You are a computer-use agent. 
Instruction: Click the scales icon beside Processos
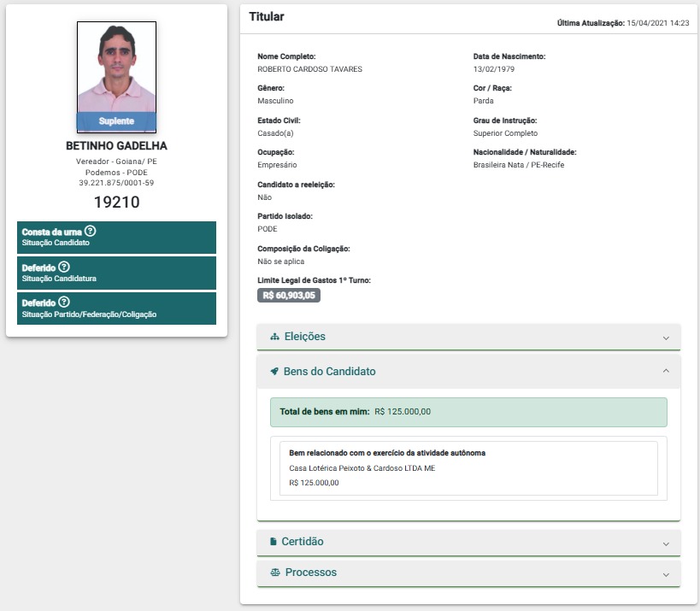(x=275, y=573)
